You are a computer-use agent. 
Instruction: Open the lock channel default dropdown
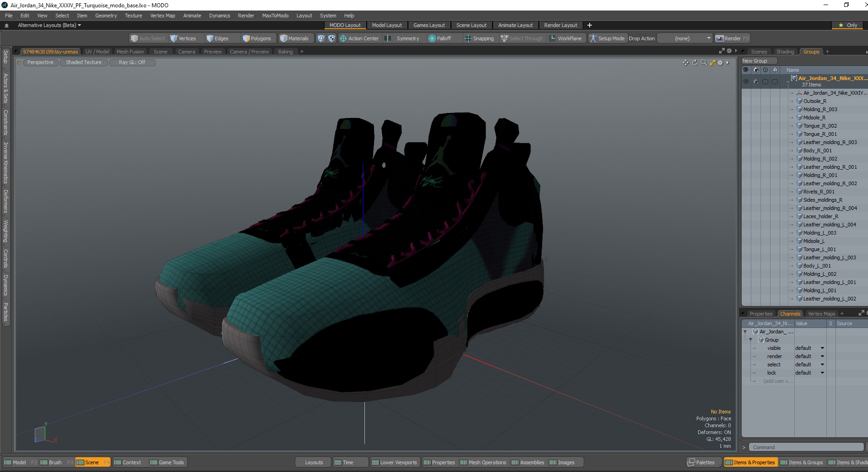pos(809,373)
